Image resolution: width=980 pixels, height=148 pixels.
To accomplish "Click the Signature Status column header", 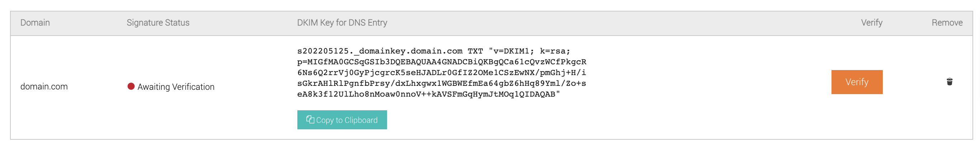I will 158,23.
